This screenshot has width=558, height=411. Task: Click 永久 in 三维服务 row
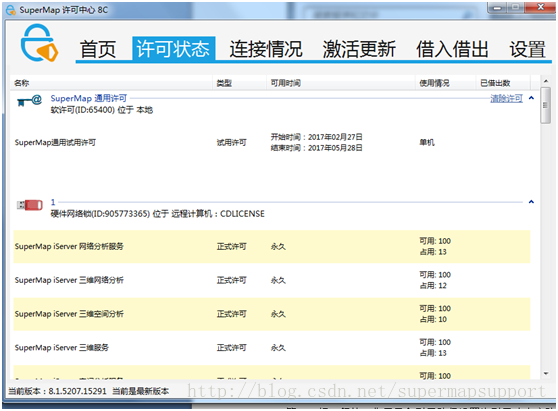[278, 348]
